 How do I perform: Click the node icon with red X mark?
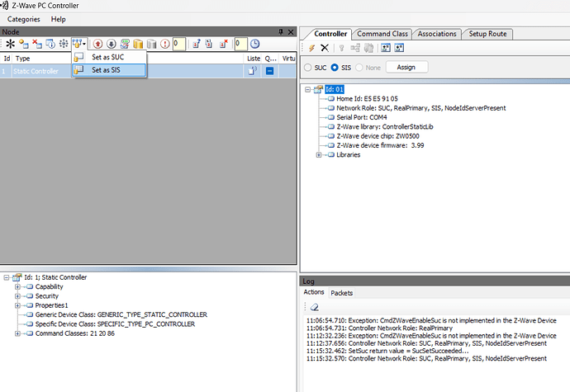click(224, 44)
